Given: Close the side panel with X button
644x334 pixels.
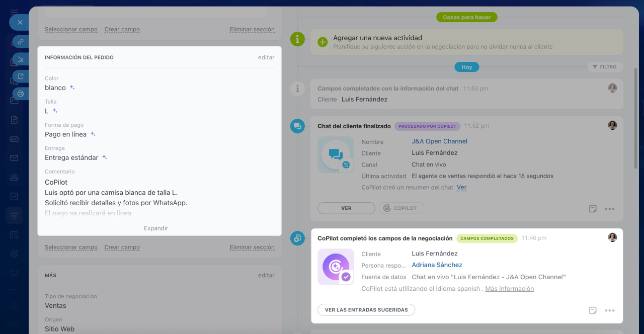Looking at the screenshot, I should (x=20, y=22).
